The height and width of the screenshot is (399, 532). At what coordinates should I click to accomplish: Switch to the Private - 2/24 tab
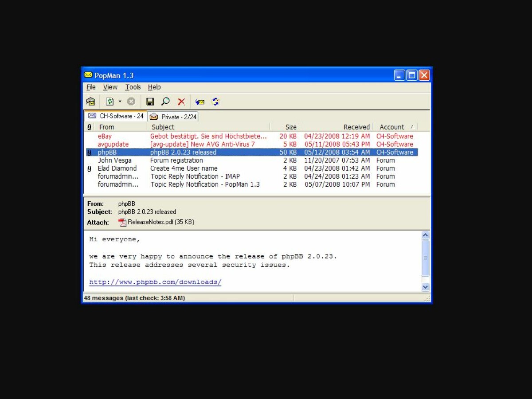(173, 117)
